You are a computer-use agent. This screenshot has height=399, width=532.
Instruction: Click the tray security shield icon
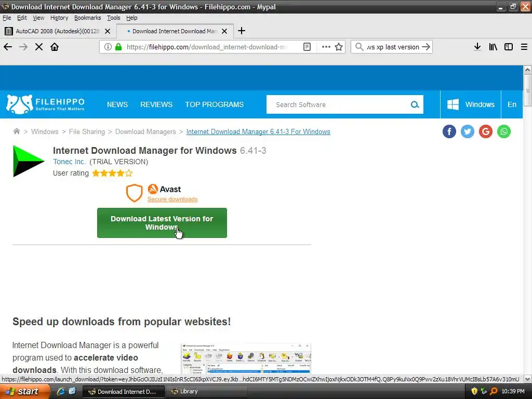pyautogui.click(x=474, y=391)
